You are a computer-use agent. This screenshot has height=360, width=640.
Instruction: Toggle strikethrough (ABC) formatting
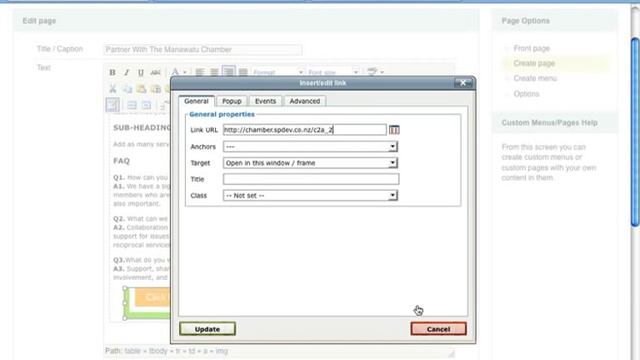click(x=156, y=73)
